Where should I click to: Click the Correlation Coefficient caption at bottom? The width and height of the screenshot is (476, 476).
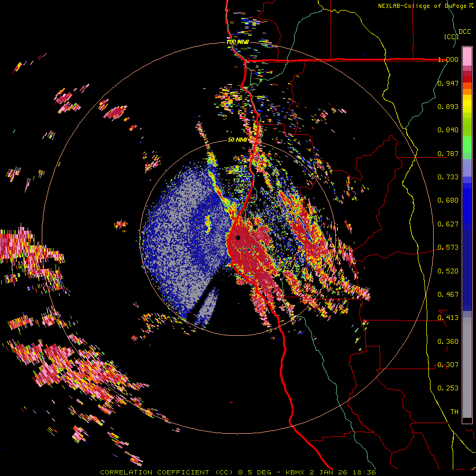point(238,472)
